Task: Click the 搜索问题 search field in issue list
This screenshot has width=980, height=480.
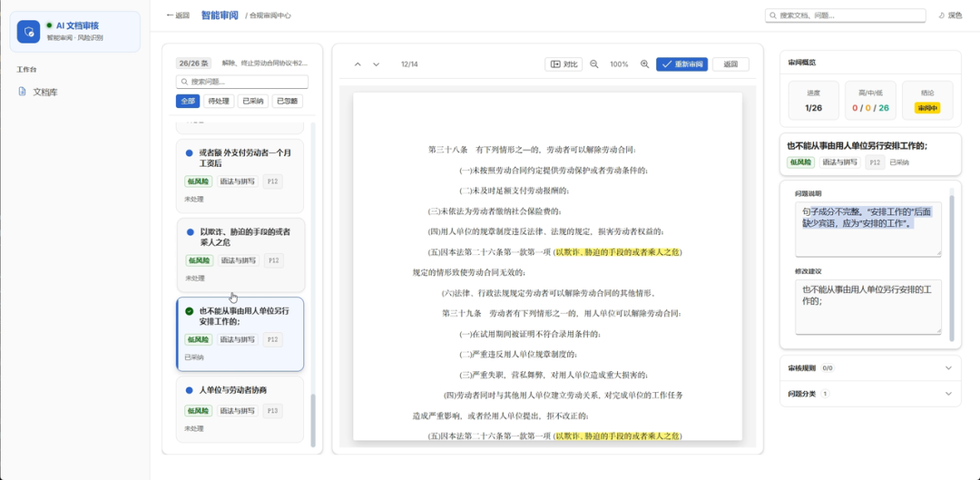Action: pos(242,82)
